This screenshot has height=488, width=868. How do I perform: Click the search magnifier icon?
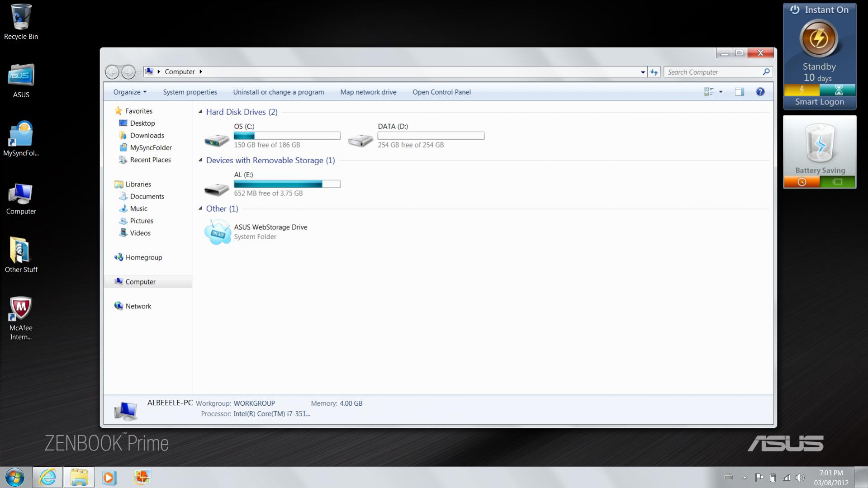click(x=766, y=72)
